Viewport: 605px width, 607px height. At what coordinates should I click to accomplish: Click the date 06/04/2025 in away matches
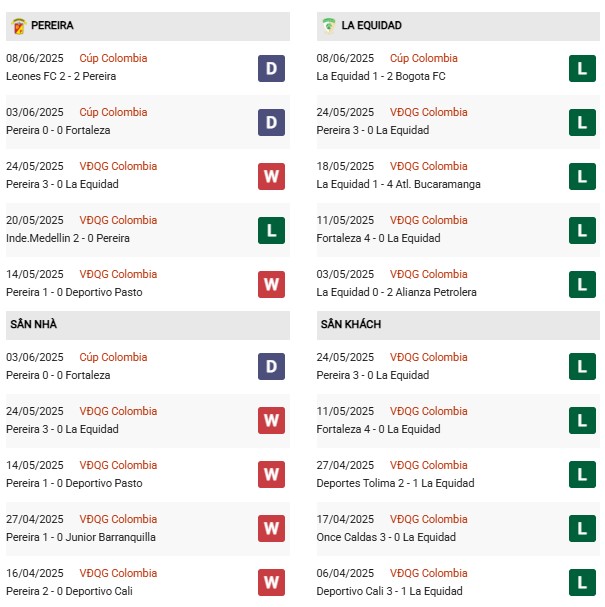[x=345, y=573]
